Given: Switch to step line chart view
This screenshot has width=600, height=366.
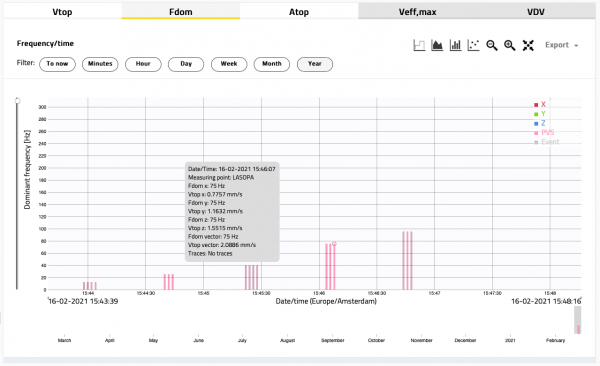Looking at the screenshot, I should coord(419,45).
